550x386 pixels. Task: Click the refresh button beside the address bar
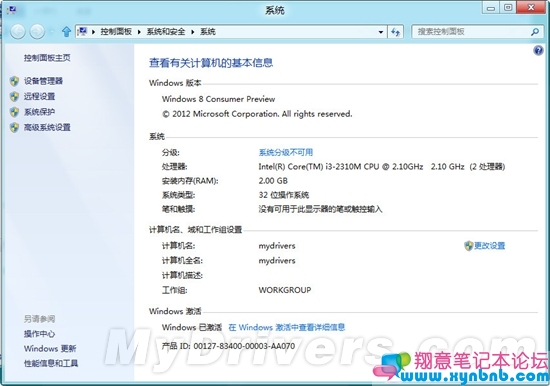pyautogui.click(x=395, y=32)
